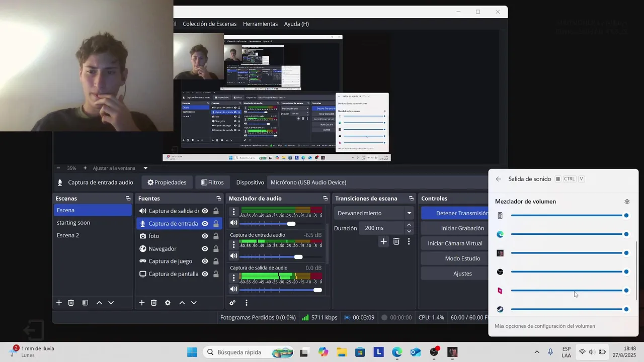Enable Modo Estudio
644x362 pixels.
coord(455,258)
